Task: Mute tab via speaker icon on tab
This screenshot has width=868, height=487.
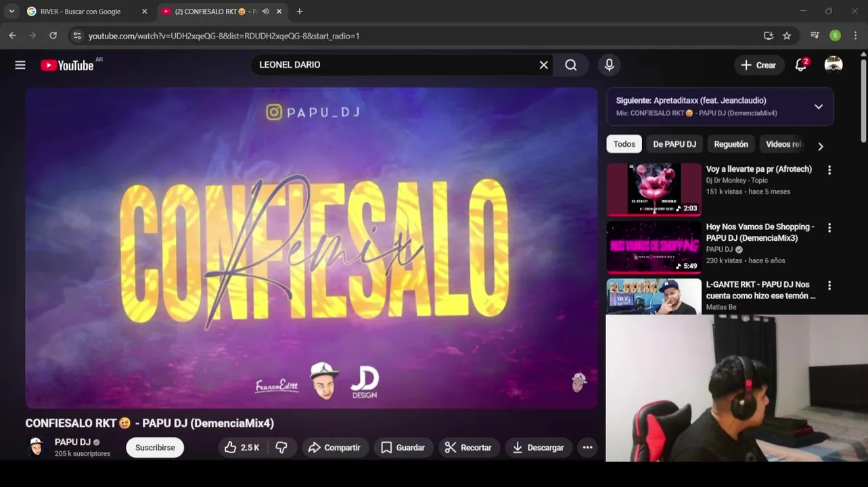Action: 265,11
